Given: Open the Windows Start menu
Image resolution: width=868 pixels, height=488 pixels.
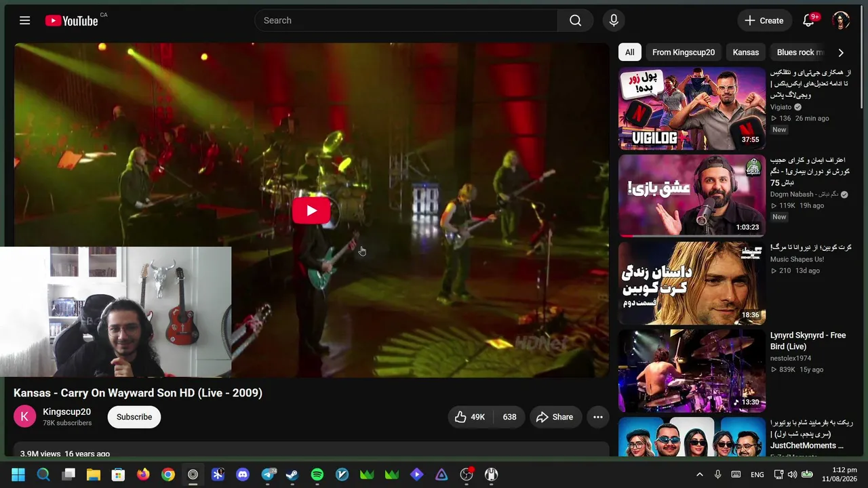Looking at the screenshot, I should 18,474.
